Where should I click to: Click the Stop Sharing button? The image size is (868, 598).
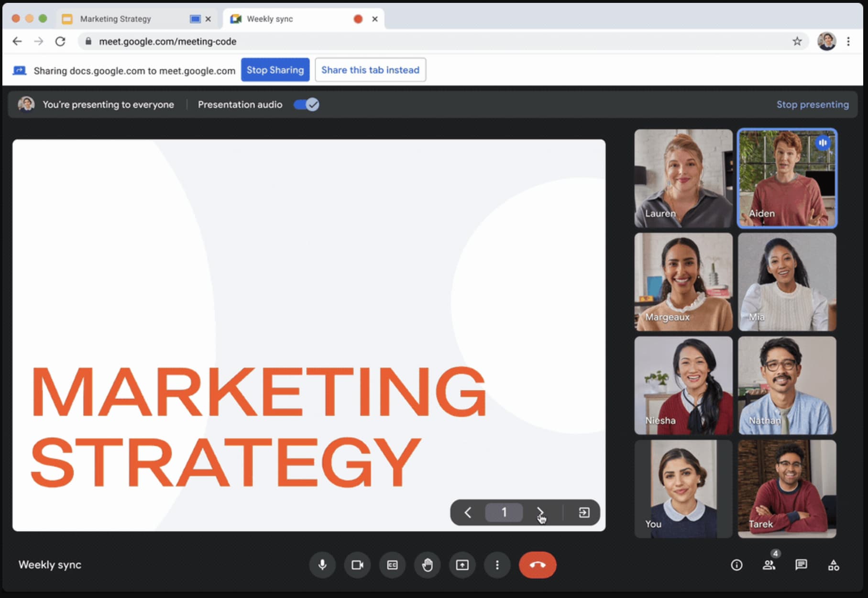[275, 70]
